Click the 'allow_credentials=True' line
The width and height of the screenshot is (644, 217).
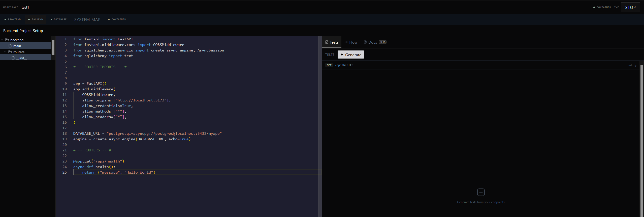pyautogui.click(x=107, y=106)
